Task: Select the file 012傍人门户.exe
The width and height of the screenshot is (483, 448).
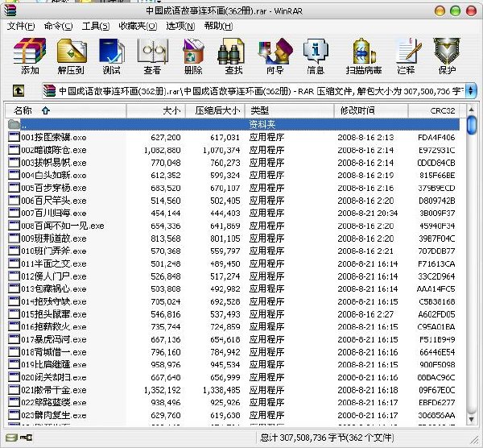Action: tap(54, 276)
